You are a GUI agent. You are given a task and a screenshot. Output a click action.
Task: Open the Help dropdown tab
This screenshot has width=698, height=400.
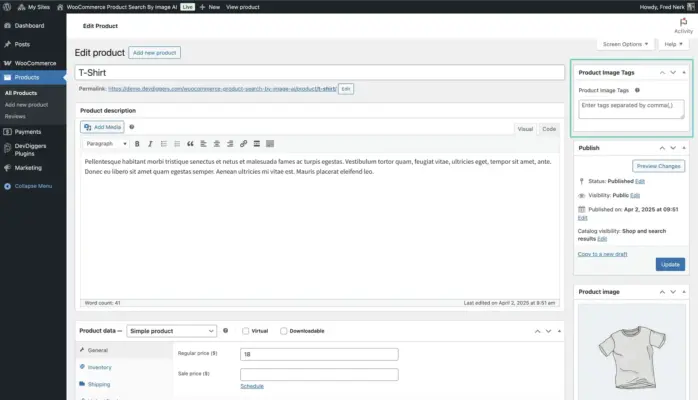point(674,44)
